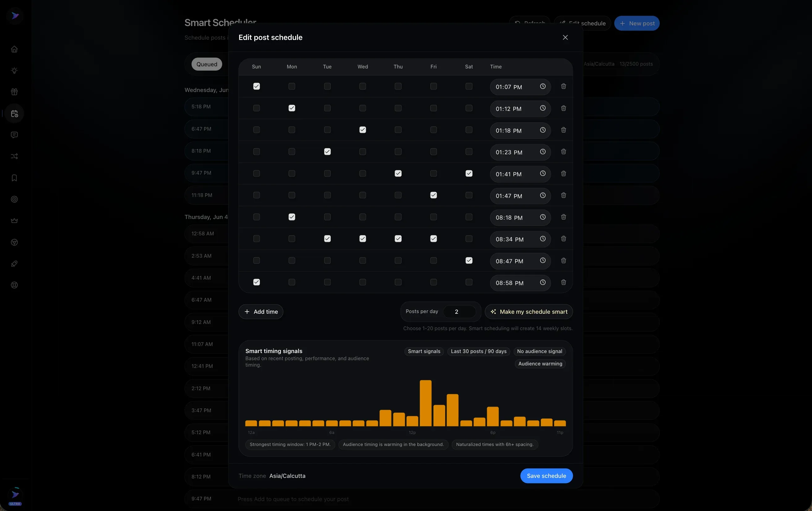Click the Asia/Calcutta time zone label
The height and width of the screenshot is (511, 812).
point(287,476)
